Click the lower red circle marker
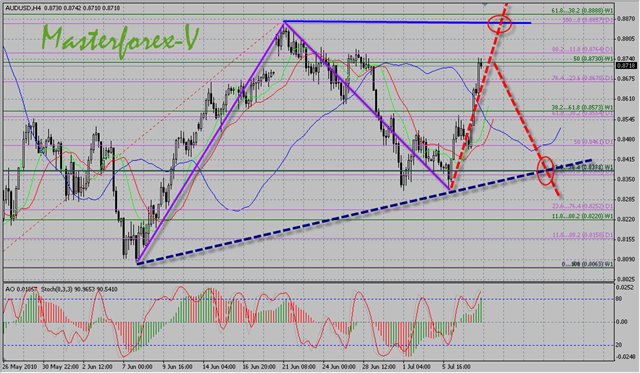640x373 pixels. tap(545, 170)
